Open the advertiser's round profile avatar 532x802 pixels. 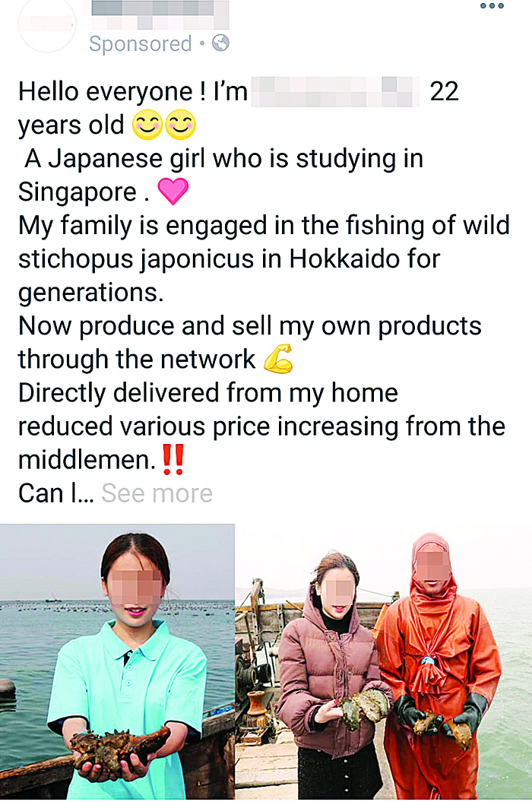click(x=47, y=24)
